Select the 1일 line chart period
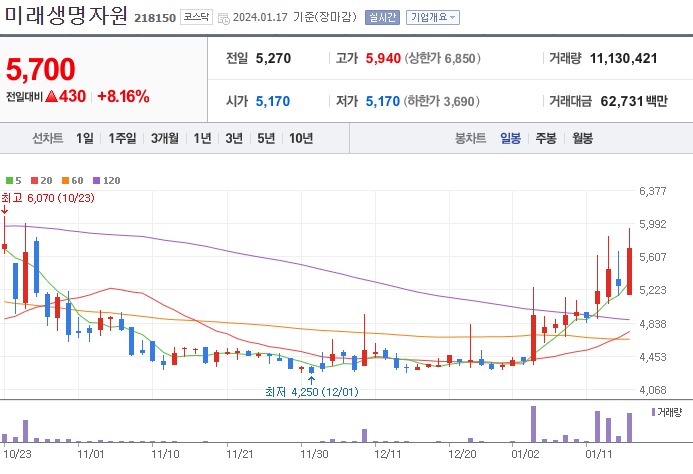 [x=84, y=138]
